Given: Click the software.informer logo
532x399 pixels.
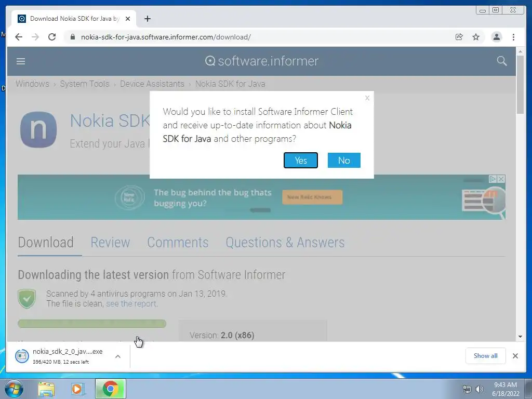Looking at the screenshot, I should coord(262,61).
